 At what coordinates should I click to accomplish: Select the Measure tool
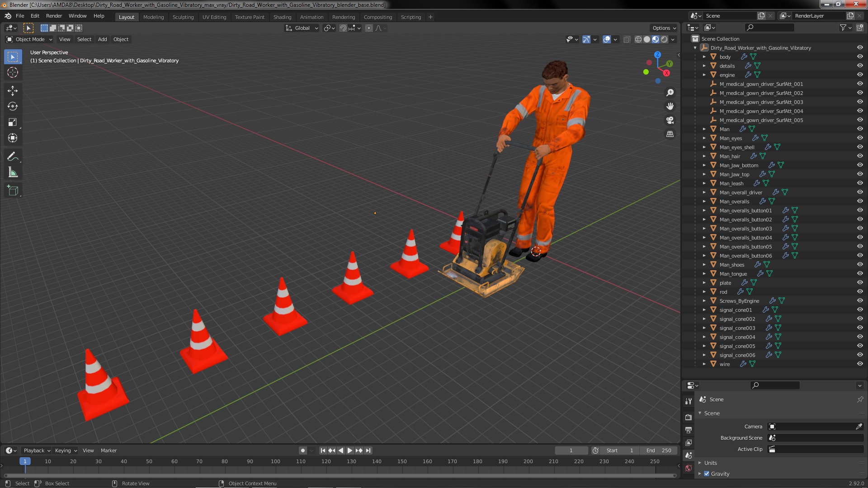13,172
